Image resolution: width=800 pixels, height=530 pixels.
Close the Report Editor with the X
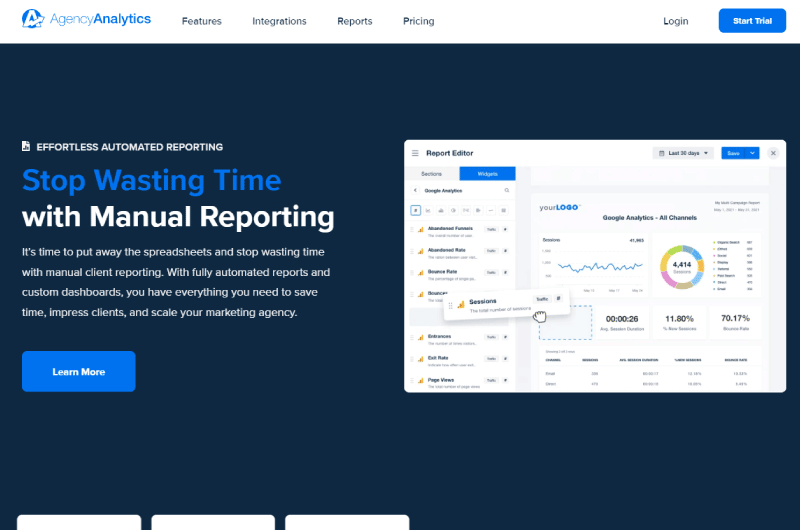pyautogui.click(x=773, y=153)
